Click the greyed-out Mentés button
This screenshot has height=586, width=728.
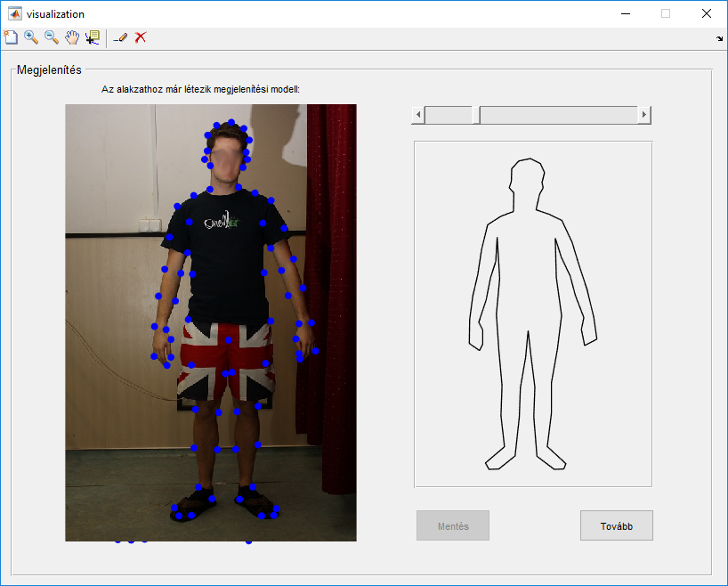click(x=452, y=525)
